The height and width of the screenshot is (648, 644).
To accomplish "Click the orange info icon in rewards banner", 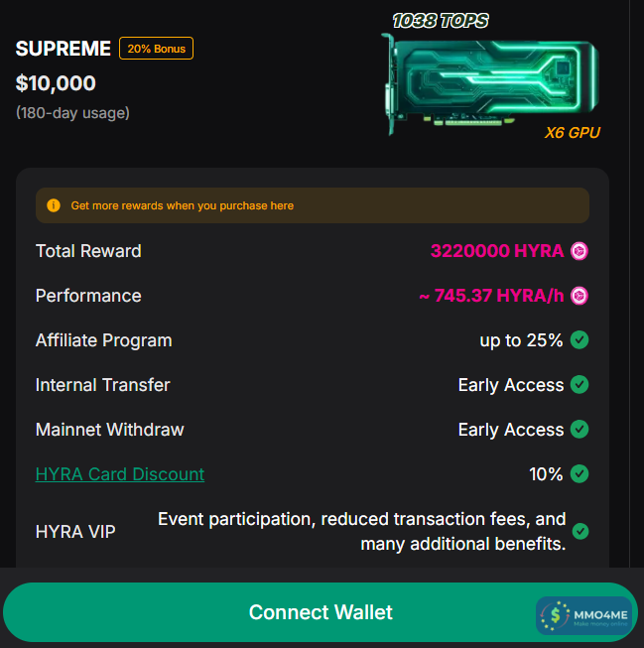I will click(54, 205).
